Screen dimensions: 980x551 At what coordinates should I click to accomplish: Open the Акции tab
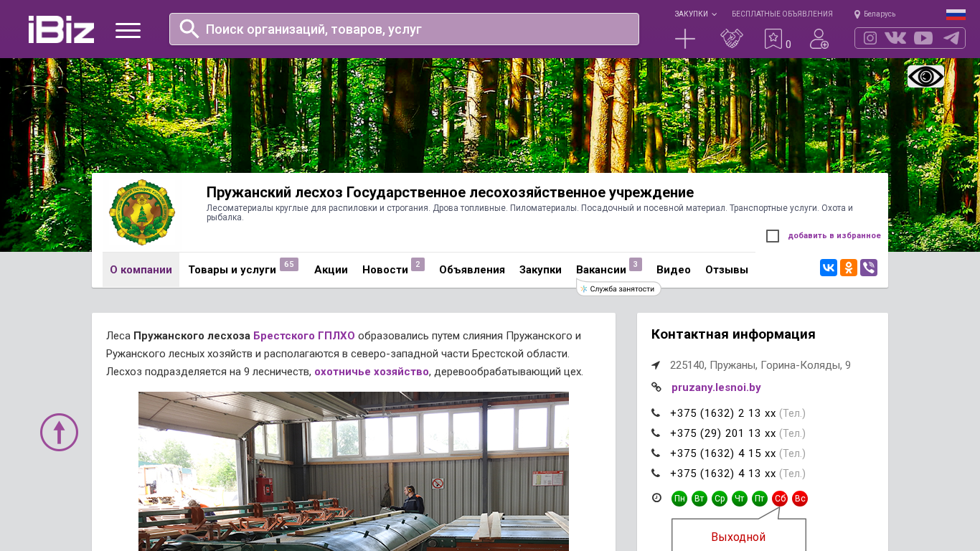point(331,270)
